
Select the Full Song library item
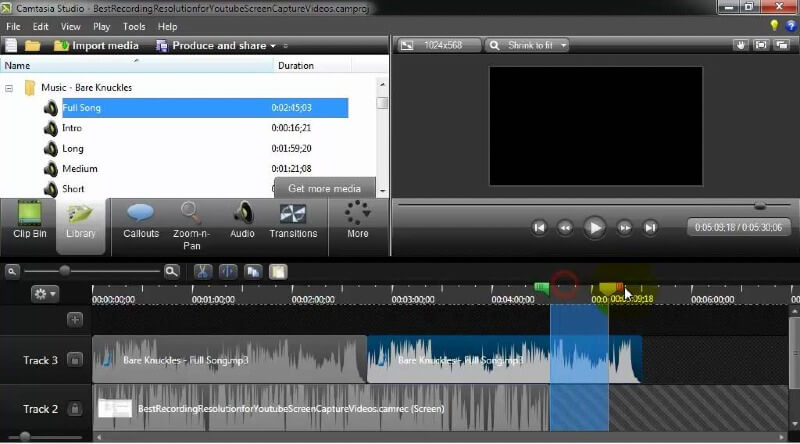205,108
